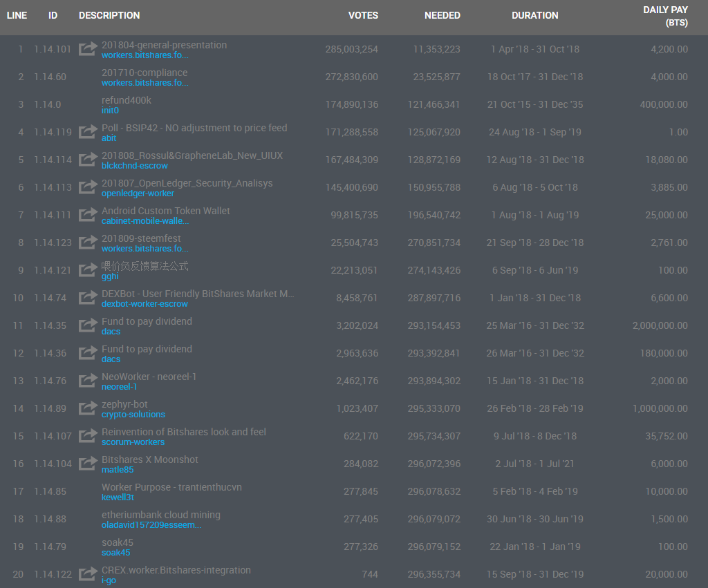
Task: Open external link icon for 201807_OpenLedger_Security_Analisys
Action: click(88, 187)
